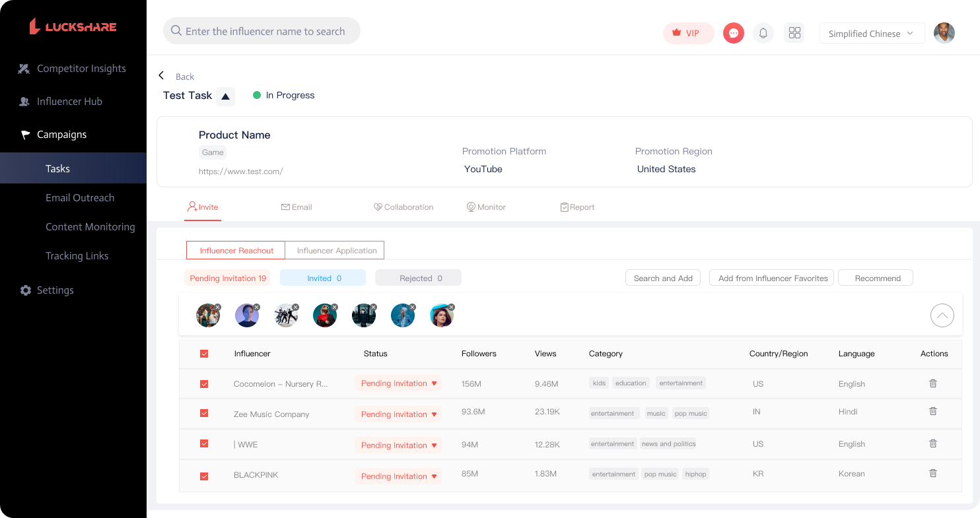The image size is (980, 518).
Task: Click the Luckshare logo
Action: coord(73,26)
